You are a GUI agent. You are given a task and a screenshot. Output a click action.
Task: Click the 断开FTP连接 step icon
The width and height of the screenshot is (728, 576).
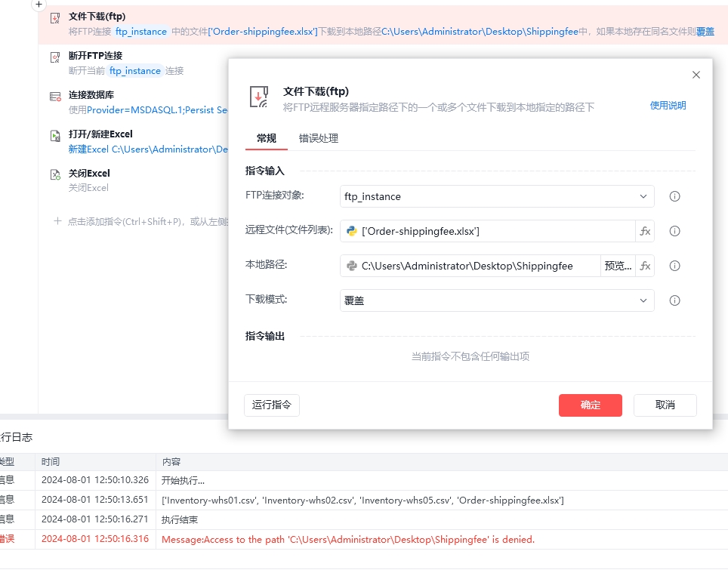point(55,57)
